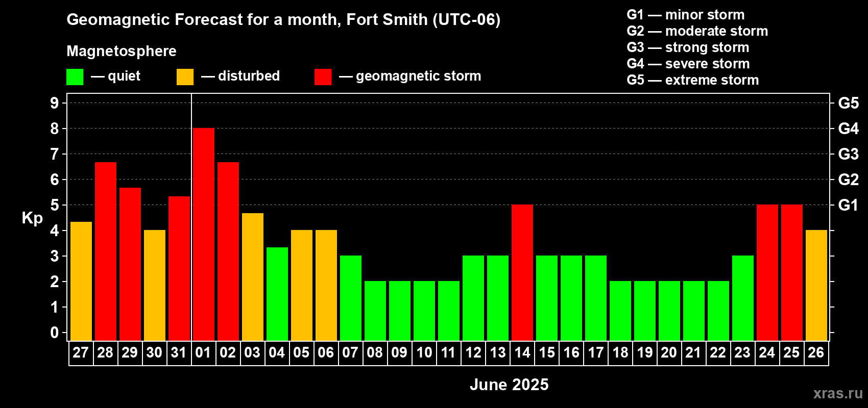Image resolution: width=868 pixels, height=408 pixels.
Task: Click date label 12 on the axis
Action: (473, 353)
